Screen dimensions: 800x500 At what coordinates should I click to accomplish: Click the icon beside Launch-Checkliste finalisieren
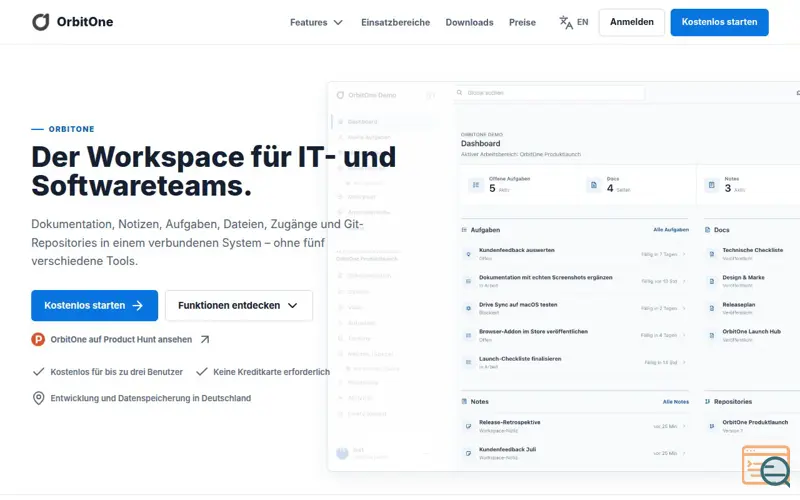[468, 362]
